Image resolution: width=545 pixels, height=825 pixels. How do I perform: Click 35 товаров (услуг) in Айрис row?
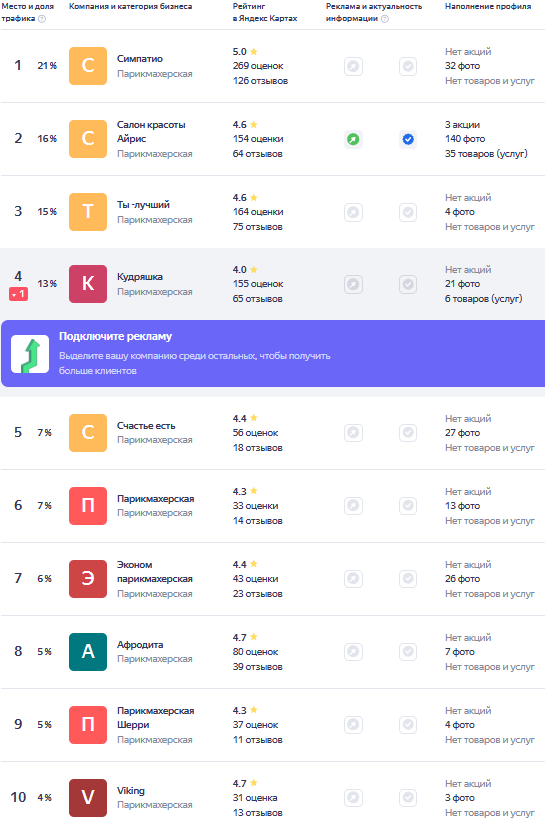click(x=486, y=154)
